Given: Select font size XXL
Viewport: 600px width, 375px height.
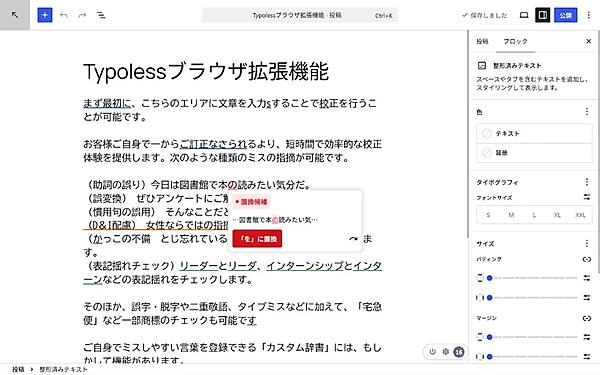Looking at the screenshot, I should pos(580,215).
